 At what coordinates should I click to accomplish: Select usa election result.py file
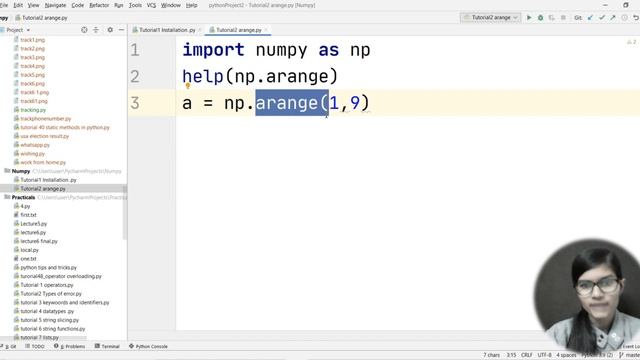pyautogui.click(x=44, y=136)
